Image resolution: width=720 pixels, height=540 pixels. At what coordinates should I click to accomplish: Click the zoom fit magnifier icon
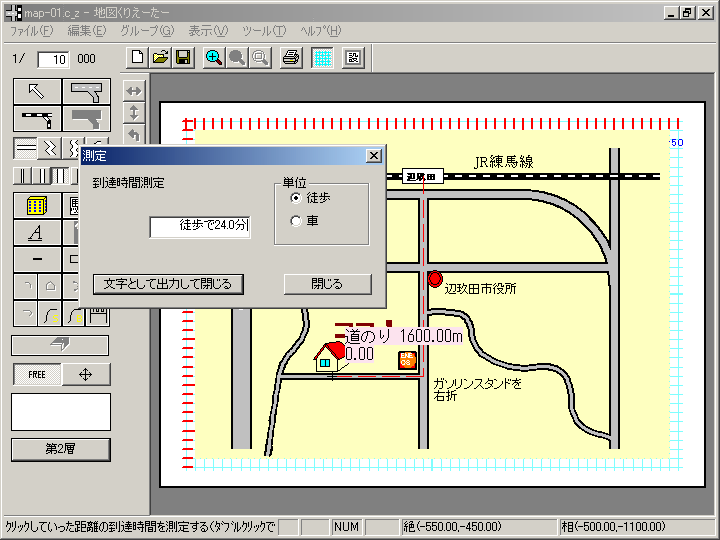(260, 58)
